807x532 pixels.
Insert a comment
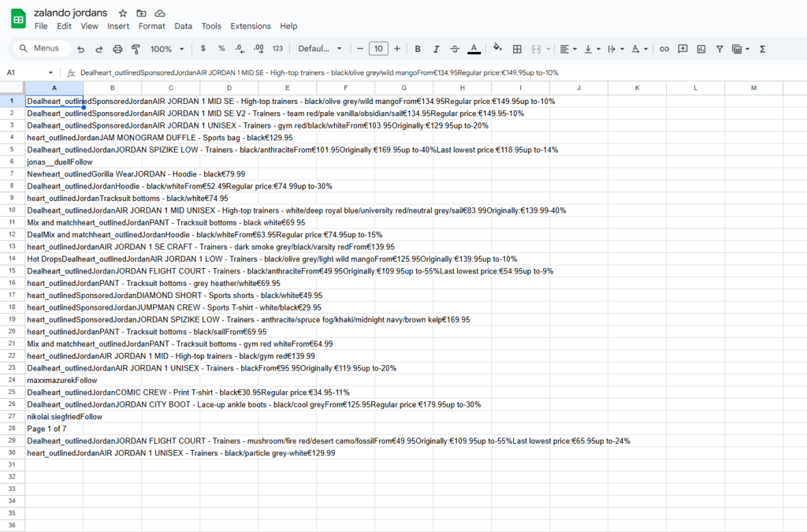click(682, 48)
